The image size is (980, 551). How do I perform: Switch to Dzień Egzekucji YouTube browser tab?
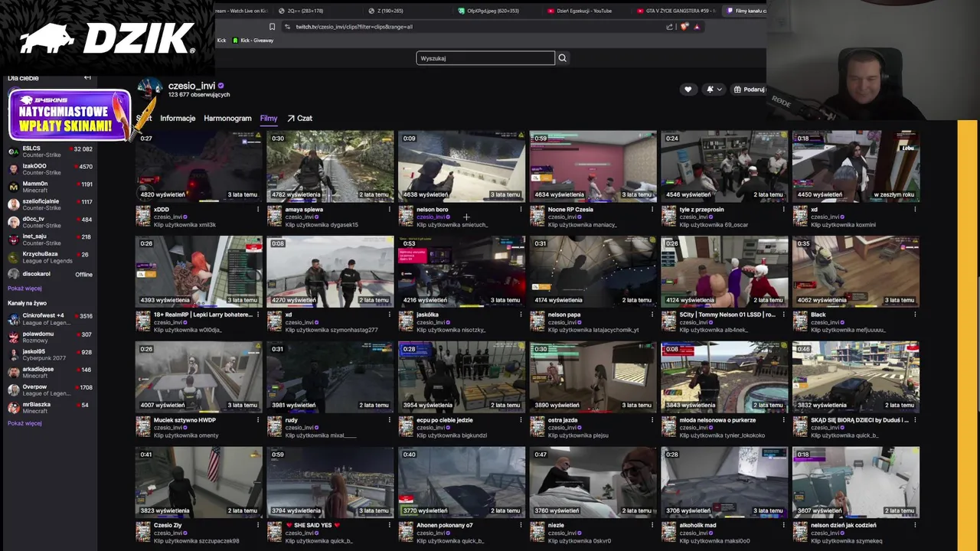tap(585, 11)
